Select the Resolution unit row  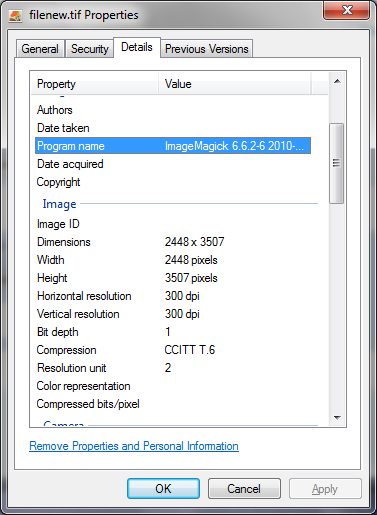(173, 368)
